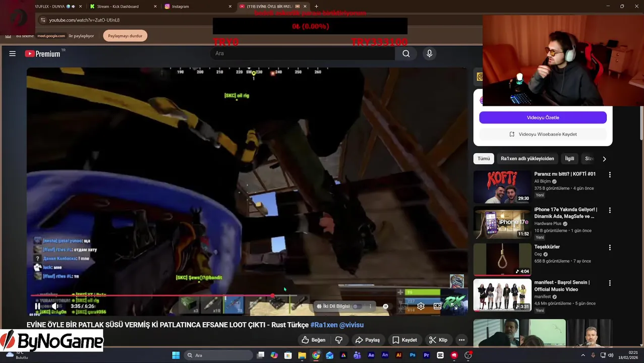Open the KOFTİ #01 video thumbnail
This screenshot has height=363, width=644.
point(502,187)
